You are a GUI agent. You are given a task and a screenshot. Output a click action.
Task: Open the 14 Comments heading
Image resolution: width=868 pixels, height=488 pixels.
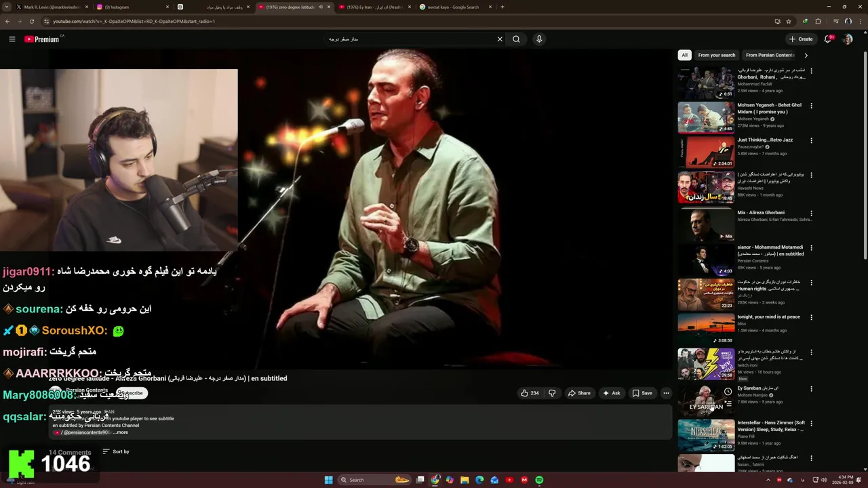point(70,452)
